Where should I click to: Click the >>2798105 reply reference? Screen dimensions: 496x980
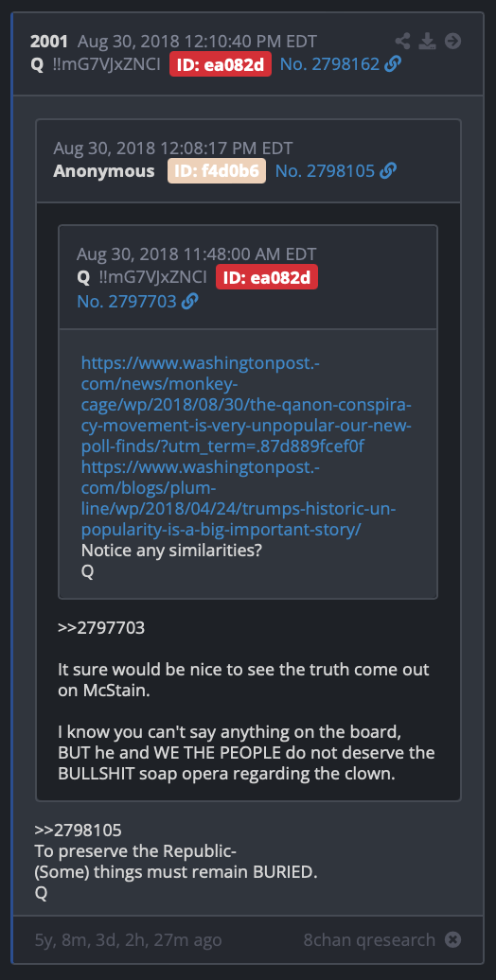click(79, 830)
